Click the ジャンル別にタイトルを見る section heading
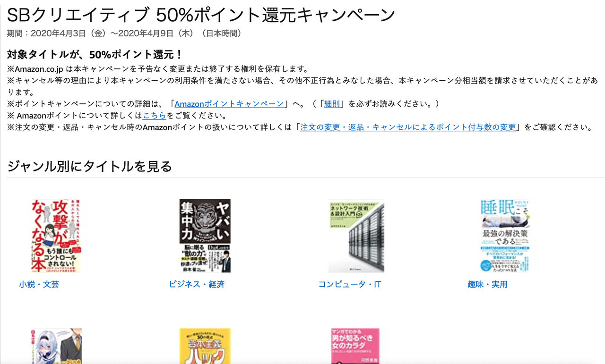605x364 pixels. pyautogui.click(x=89, y=166)
